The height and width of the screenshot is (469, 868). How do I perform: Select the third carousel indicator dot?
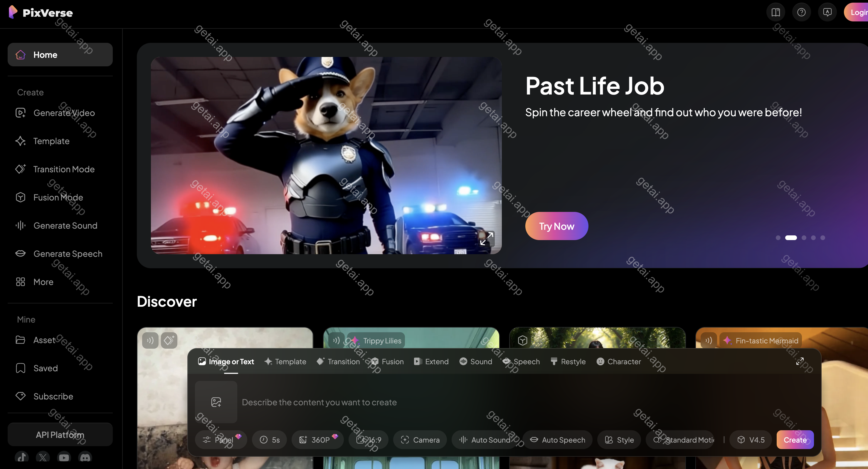point(804,238)
